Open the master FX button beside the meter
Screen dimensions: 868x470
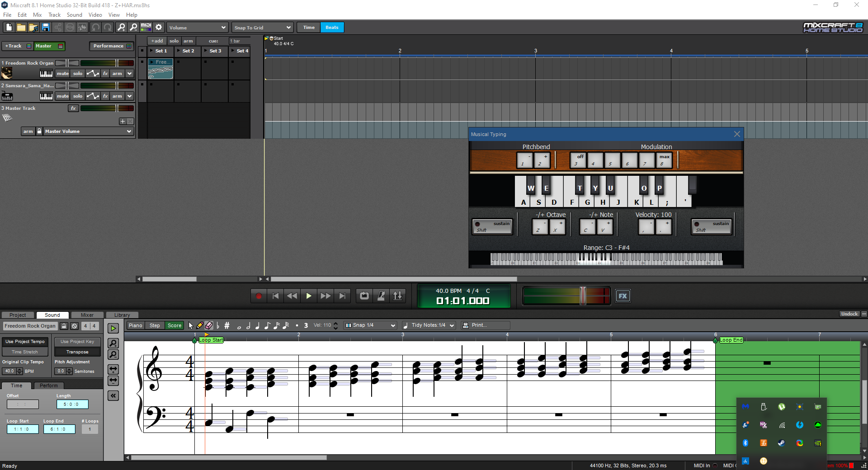pyautogui.click(x=623, y=296)
